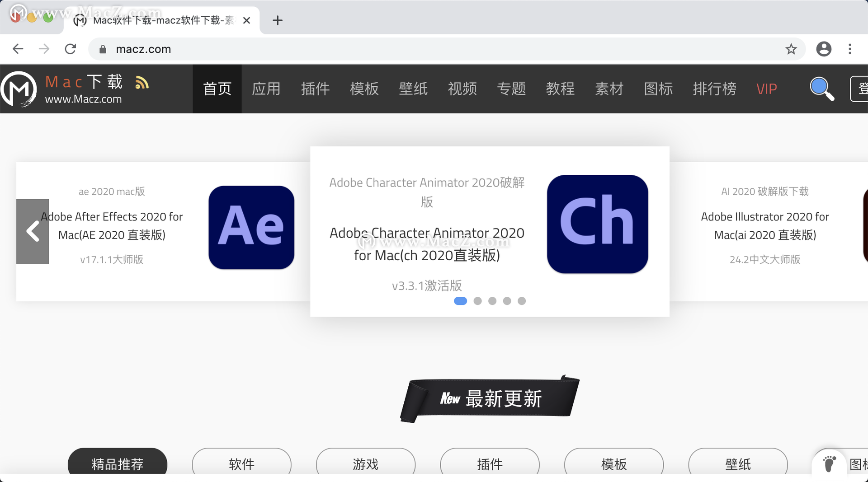This screenshot has width=868, height=482.
Task: Click the 24.2中文大师版 version text
Action: pyautogui.click(x=765, y=259)
